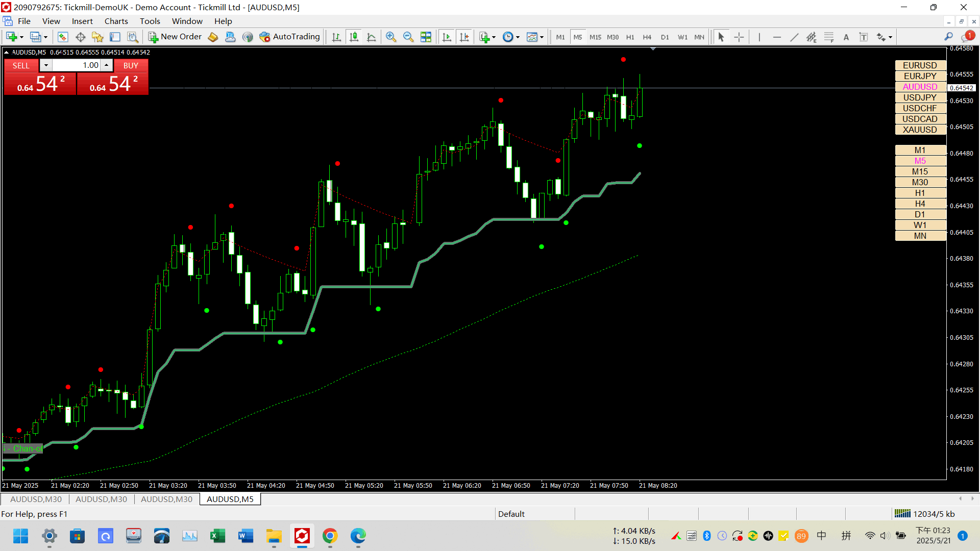The image size is (980, 551).
Task: Expand the chart Templates dropdown arrow
Action: point(542,37)
